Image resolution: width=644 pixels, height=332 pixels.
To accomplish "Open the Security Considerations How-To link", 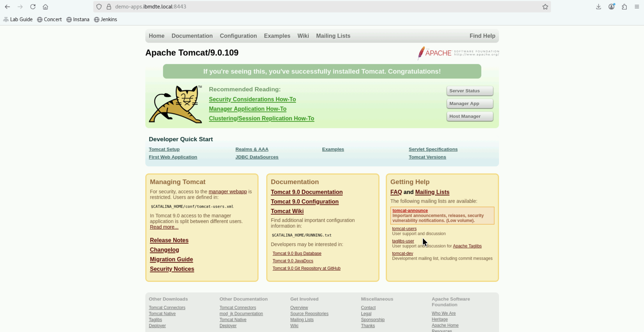I will tap(252, 99).
